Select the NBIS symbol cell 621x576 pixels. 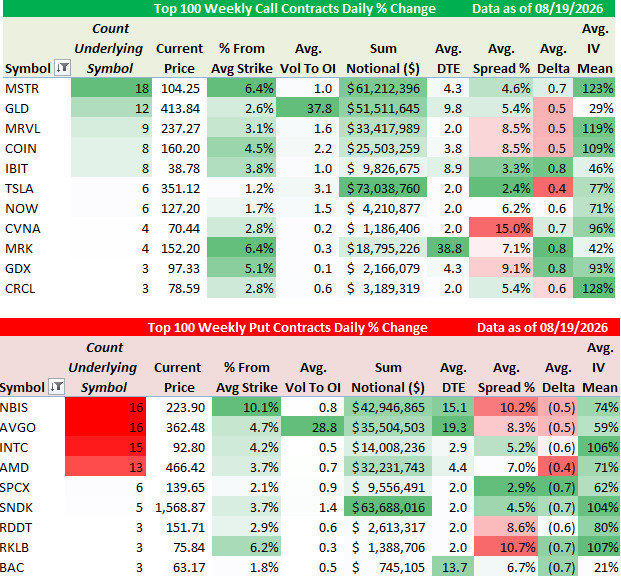(x=32, y=407)
